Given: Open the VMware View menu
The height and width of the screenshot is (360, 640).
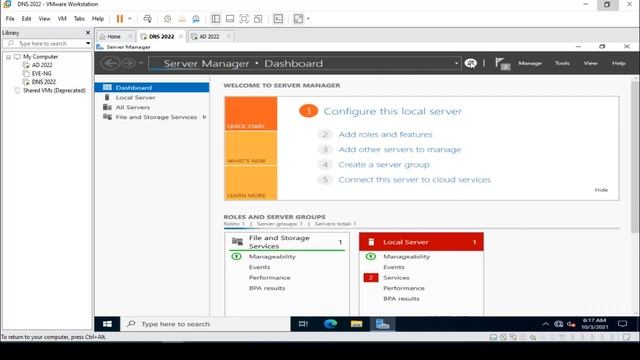Looking at the screenshot, I should pos(44,19).
